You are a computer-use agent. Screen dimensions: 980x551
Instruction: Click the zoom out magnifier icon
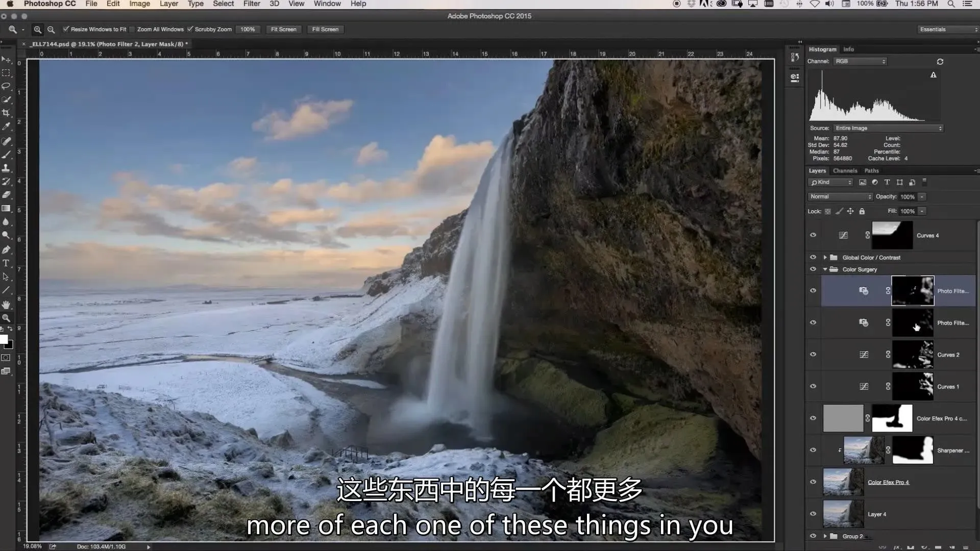click(x=51, y=30)
